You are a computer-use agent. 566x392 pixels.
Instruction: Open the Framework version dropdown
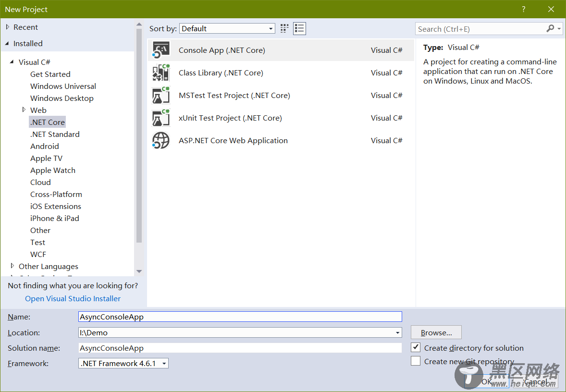[123, 363]
